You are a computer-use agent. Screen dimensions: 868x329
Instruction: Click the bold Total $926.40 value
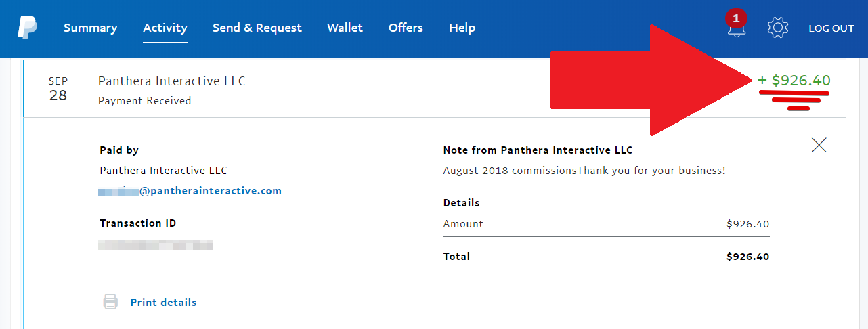coord(747,257)
